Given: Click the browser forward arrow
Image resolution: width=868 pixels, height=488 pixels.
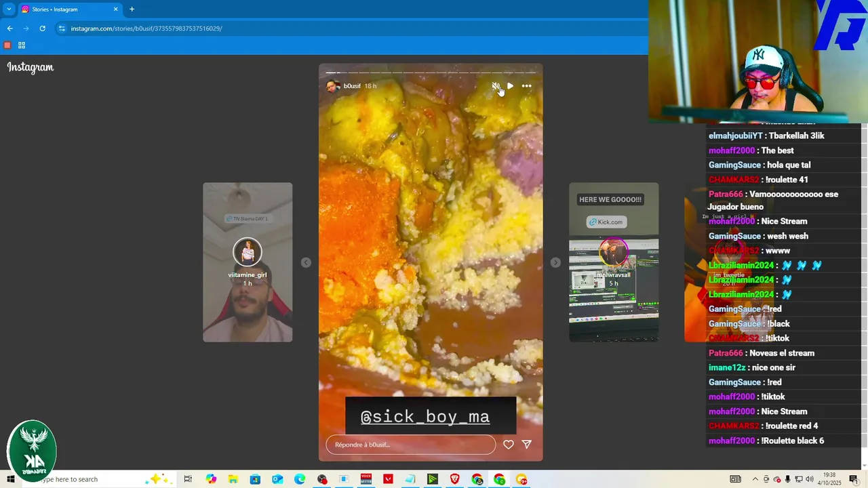Looking at the screenshot, I should [26, 28].
